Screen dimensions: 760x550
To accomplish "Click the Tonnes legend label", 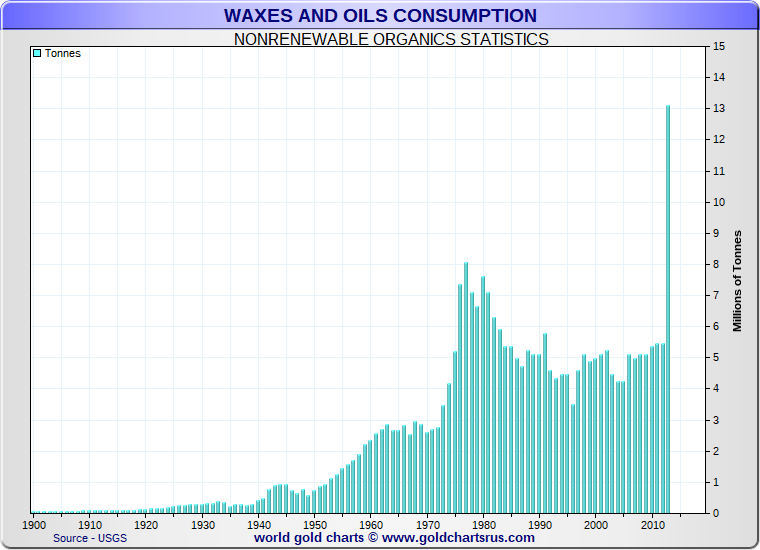I will [x=62, y=53].
